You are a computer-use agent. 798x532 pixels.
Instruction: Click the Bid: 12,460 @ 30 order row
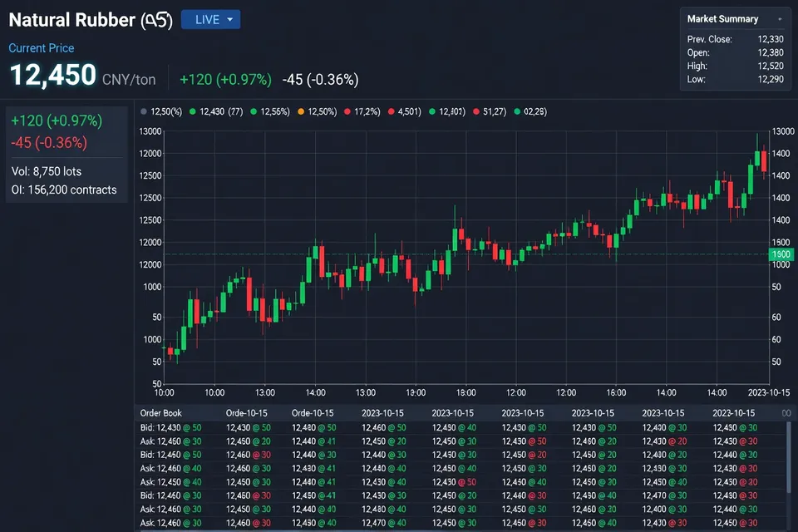170,495
